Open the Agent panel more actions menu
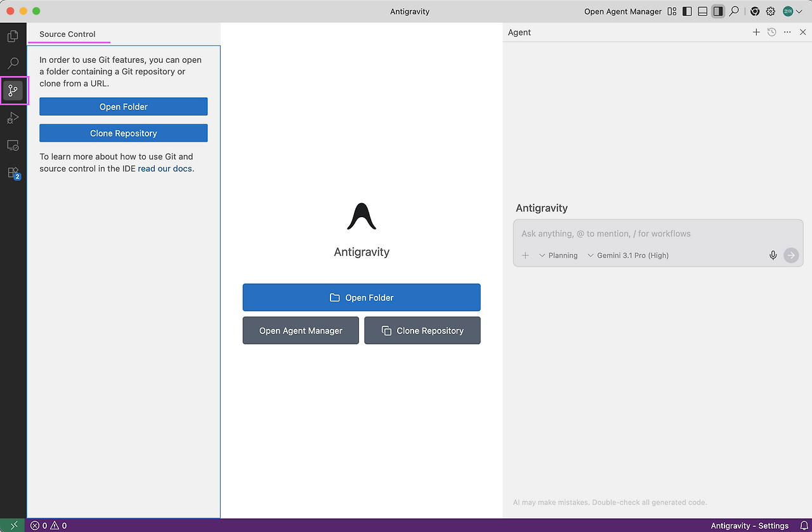This screenshot has height=532, width=812. coord(787,32)
